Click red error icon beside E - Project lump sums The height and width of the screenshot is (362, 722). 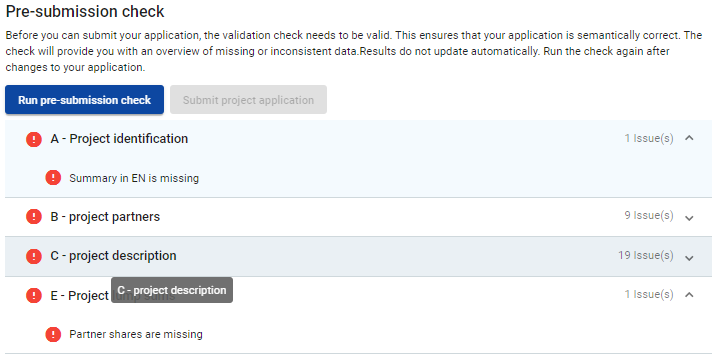[x=34, y=295]
